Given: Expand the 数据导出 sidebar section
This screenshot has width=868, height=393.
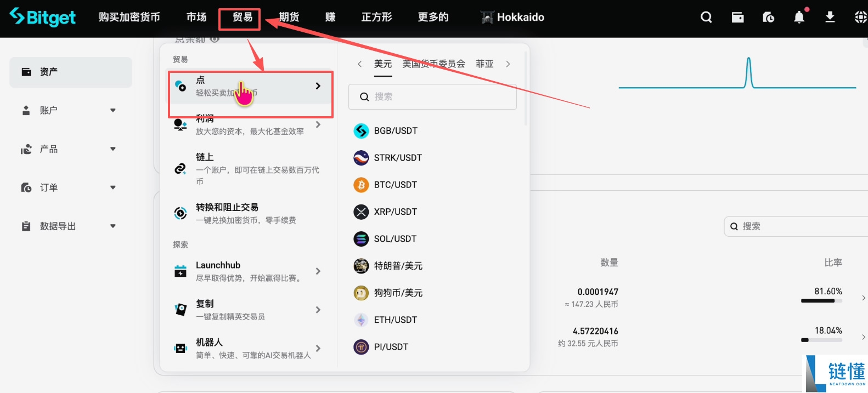Looking at the screenshot, I should tap(113, 226).
